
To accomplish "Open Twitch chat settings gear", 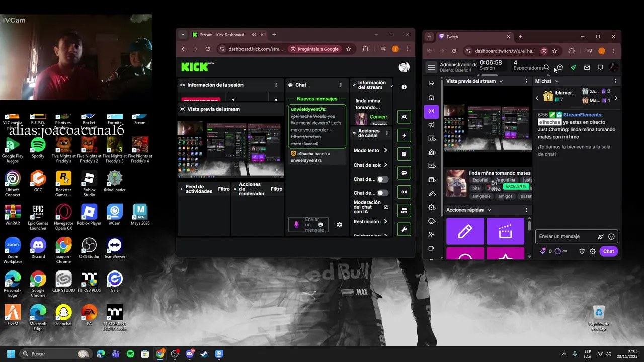I will tap(593, 251).
